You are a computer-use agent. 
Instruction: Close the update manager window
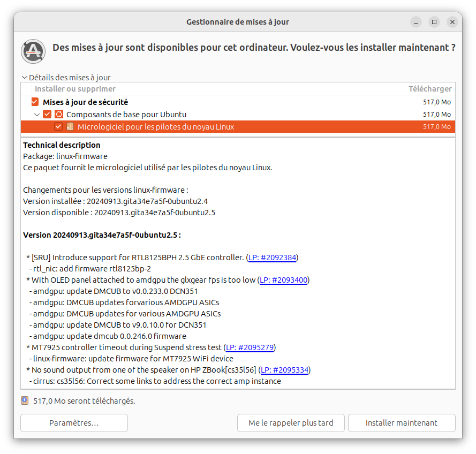(x=452, y=22)
